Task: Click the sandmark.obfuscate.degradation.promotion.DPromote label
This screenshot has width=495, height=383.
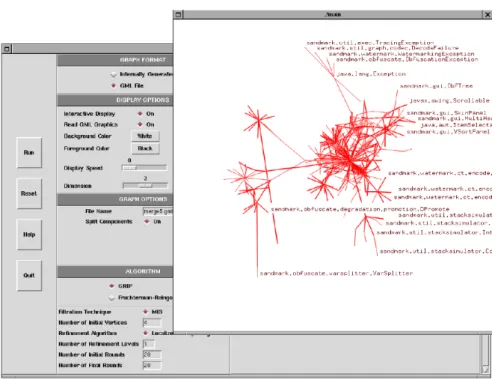Action: pyautogui.click(x=360, y=209)
